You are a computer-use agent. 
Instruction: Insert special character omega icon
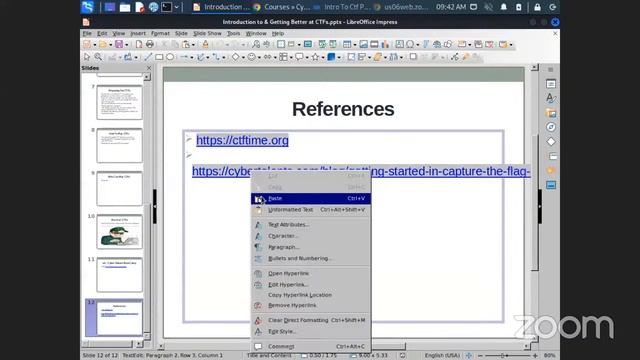pos(410,44)
